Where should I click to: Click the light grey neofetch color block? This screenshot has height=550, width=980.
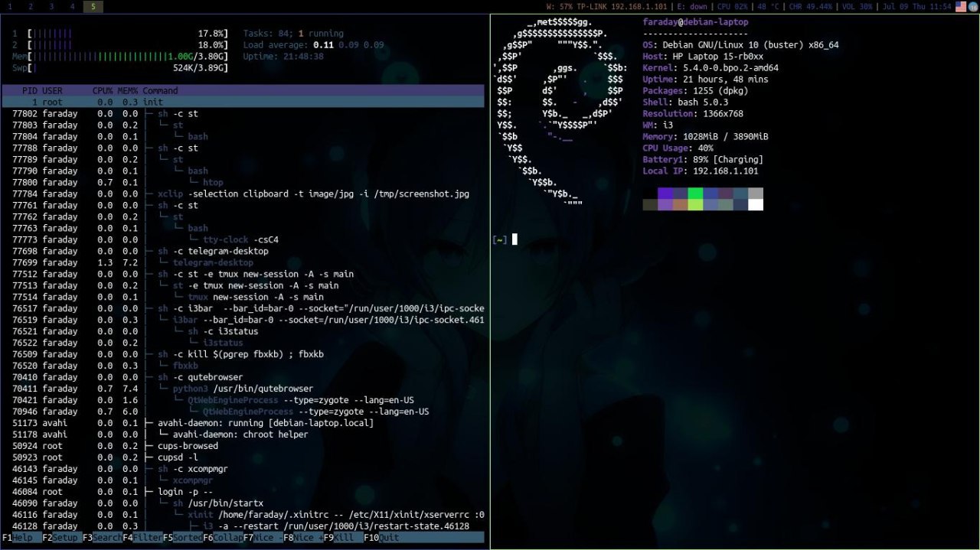[756, 193]
